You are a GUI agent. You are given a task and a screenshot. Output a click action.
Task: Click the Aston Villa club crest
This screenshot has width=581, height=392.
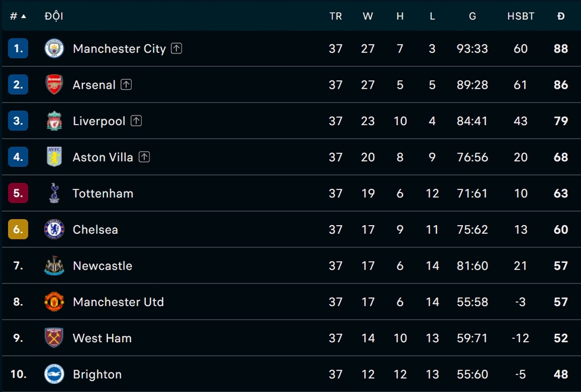(x=54, y=157)
